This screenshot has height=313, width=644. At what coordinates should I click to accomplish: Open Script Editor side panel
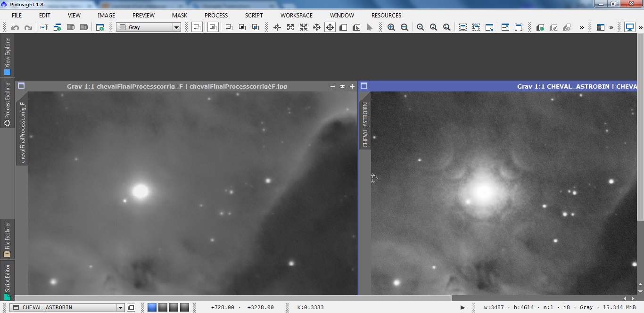(x=7, y=280)
